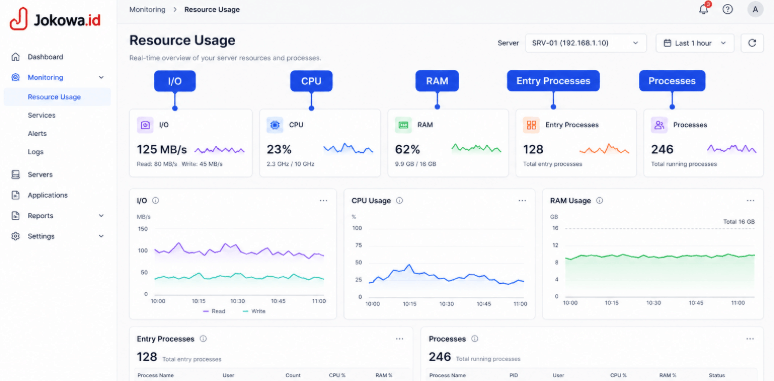Viewport: 774px width, 381px height.
Task: Click the 23% CPU value
Action: point(279,149)
